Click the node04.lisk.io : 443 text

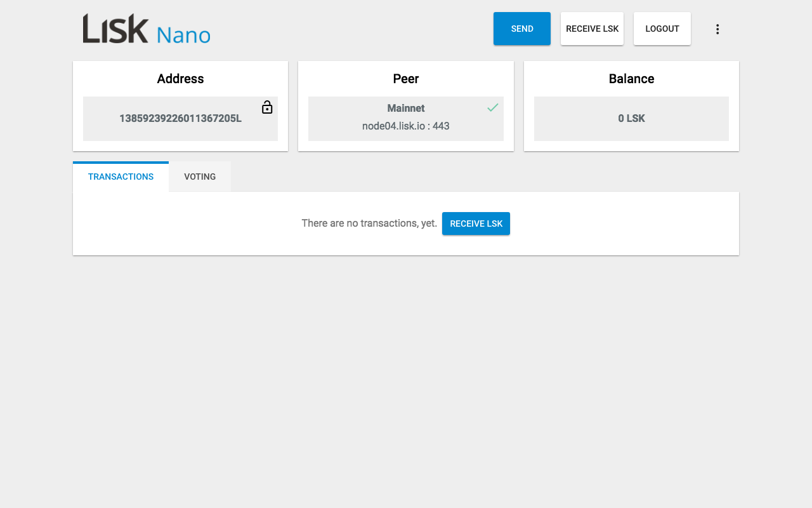pos(406,126)
